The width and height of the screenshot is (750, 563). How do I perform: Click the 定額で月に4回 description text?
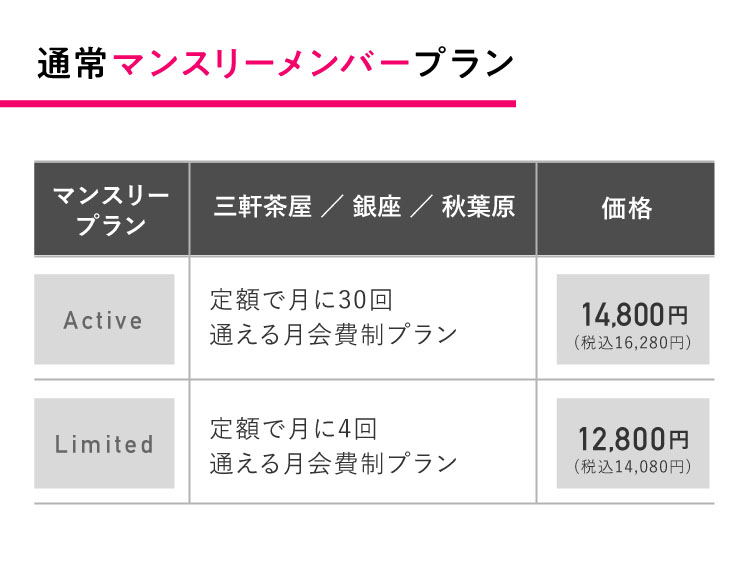[x=294, y=429]
